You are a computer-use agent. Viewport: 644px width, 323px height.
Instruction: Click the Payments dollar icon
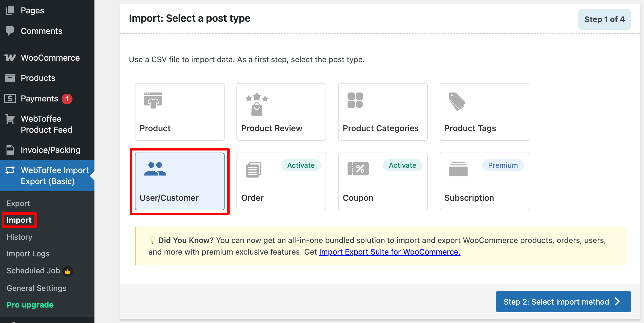tap(10, 98)
